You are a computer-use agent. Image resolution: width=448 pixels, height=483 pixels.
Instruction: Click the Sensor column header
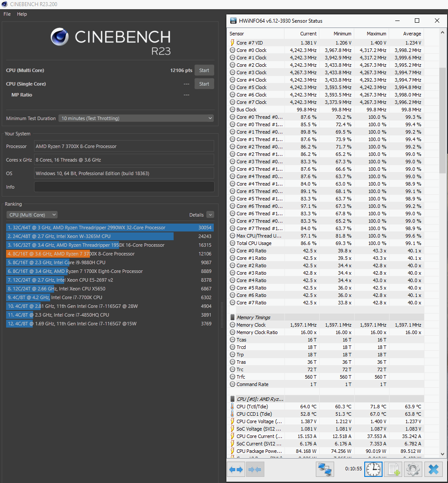point(256,34)
